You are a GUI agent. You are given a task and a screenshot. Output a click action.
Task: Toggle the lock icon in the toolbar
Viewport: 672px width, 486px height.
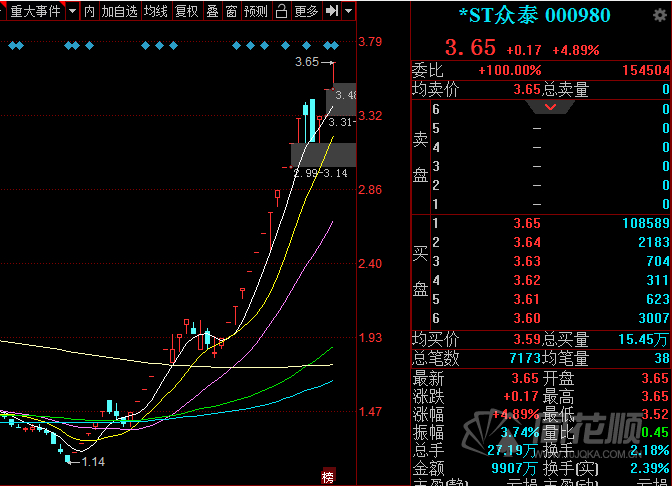281,11
